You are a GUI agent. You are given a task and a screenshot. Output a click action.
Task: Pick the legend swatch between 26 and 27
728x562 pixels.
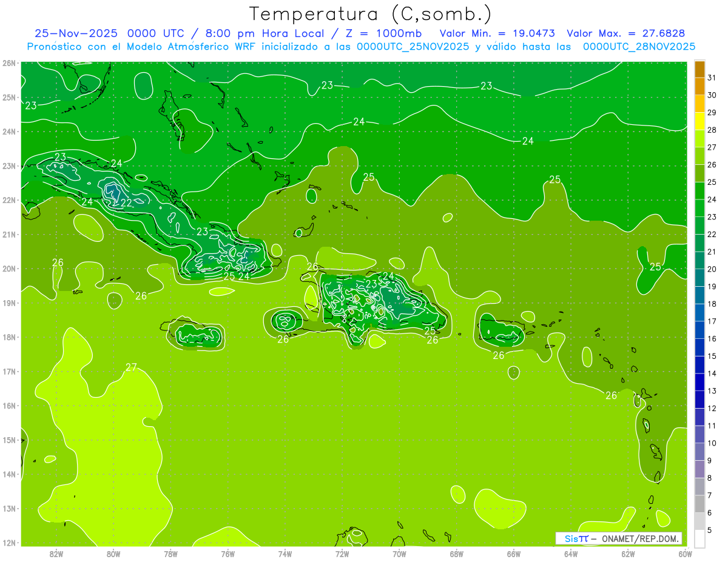click(x=699, y=156)
